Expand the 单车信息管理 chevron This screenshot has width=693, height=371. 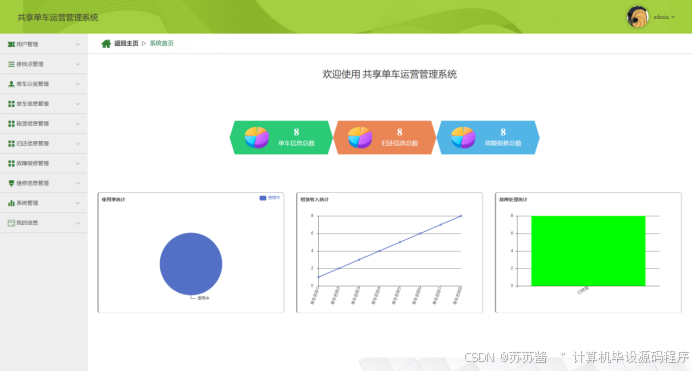77,104
